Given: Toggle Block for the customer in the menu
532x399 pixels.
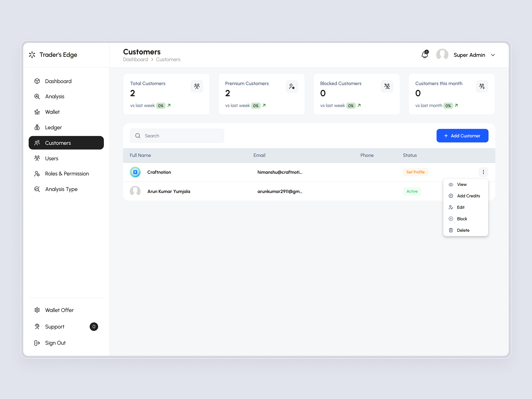Looking at the screenshot, I should [x=462, y=219].
